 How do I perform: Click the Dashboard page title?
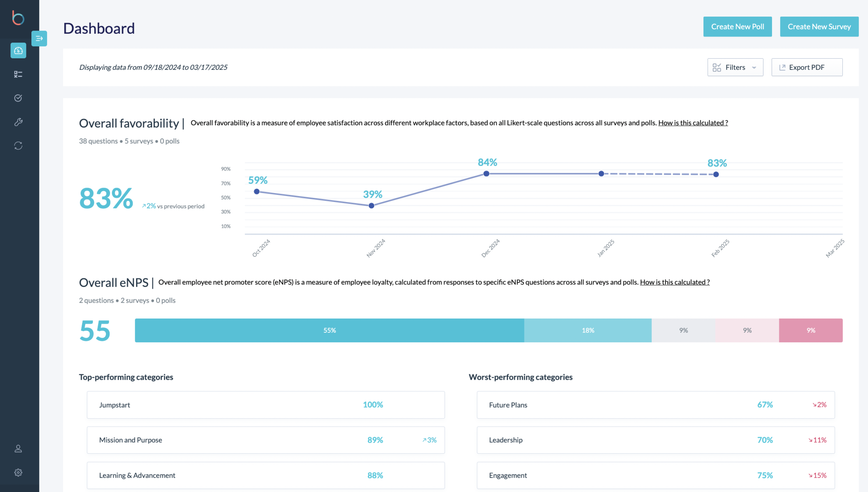(99, 28)
